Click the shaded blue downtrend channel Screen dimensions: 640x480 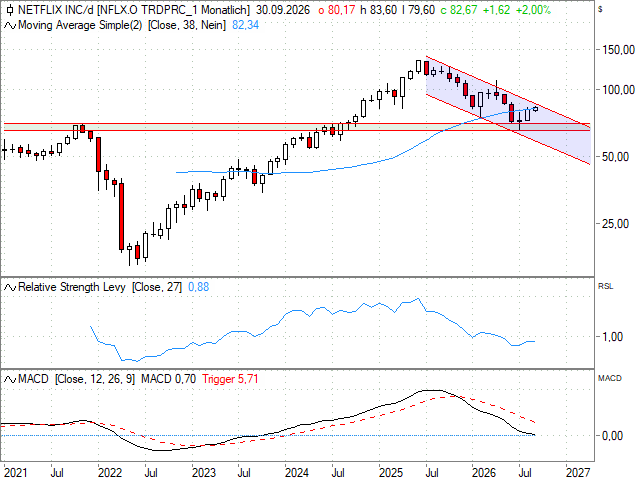click(x=510, y=108)
